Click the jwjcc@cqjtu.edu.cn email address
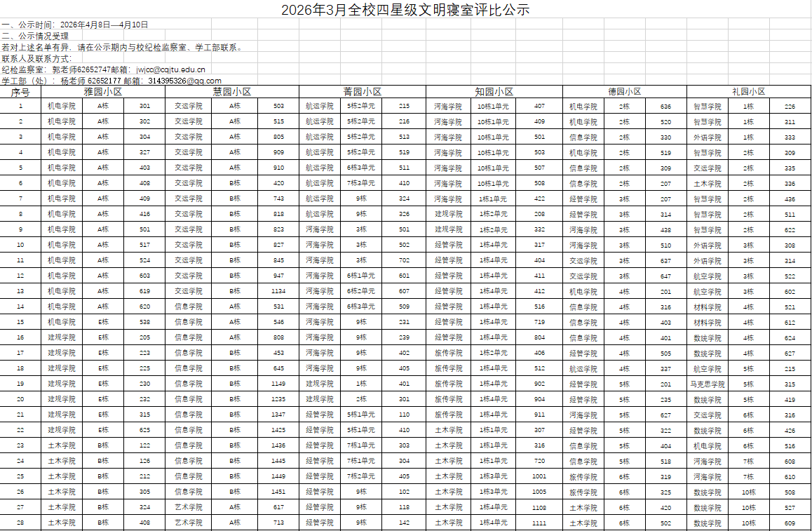Screen dimensions: 812x531 pyautogui.click(x=170, y=69)
